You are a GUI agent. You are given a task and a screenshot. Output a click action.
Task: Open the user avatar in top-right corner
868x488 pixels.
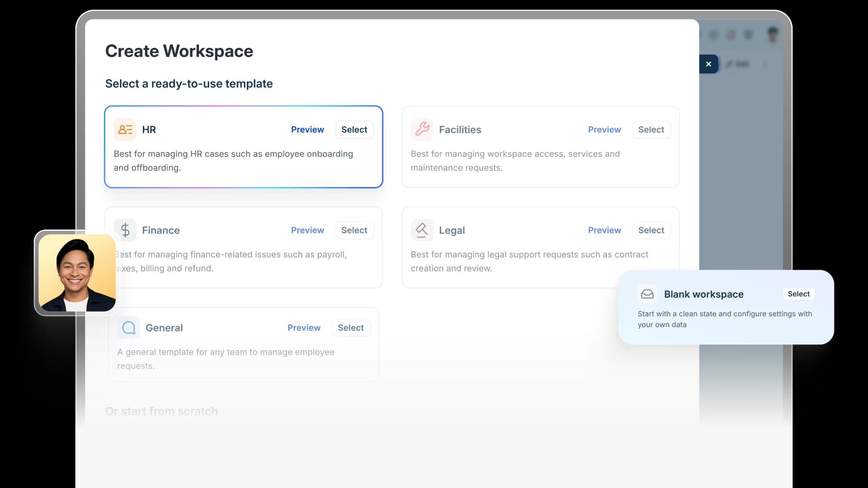[773, 34]
